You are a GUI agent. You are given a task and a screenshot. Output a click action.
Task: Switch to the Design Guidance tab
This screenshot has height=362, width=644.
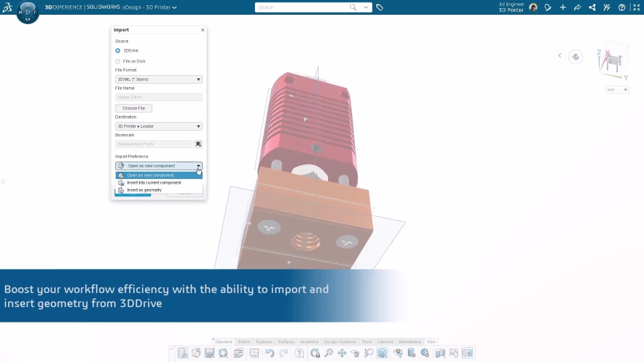(339, 341)
